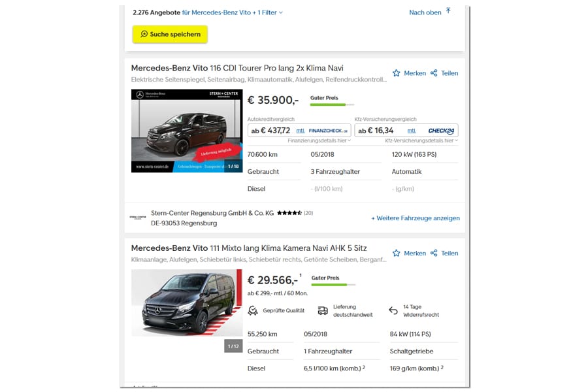
Task: Click the 6,5 l/100 km (komb.) value
Action: 334,368
